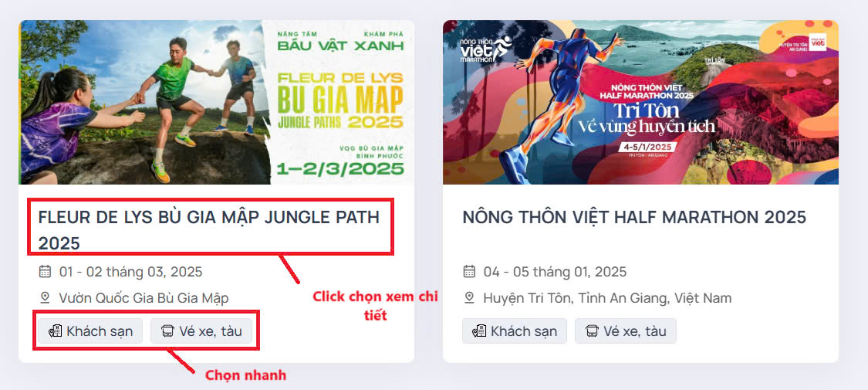Screen dimensions: 868x390
Task: Click the bus icon in the Bù Gia Mập card
Action: [167, 331]
